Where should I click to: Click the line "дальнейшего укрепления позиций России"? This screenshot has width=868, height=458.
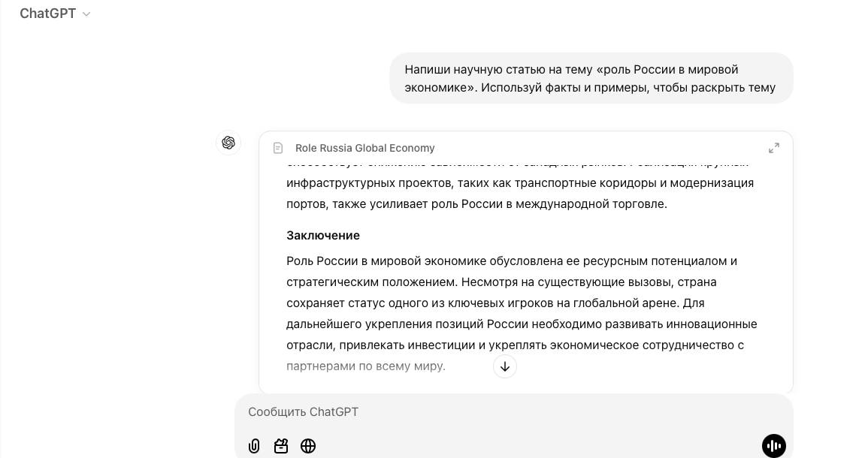(x=522, y=324)
